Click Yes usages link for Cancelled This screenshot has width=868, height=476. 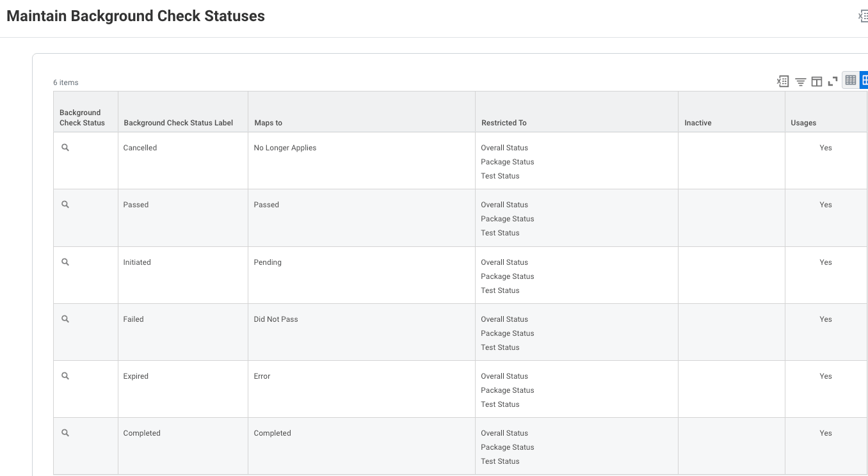point(826,148)
